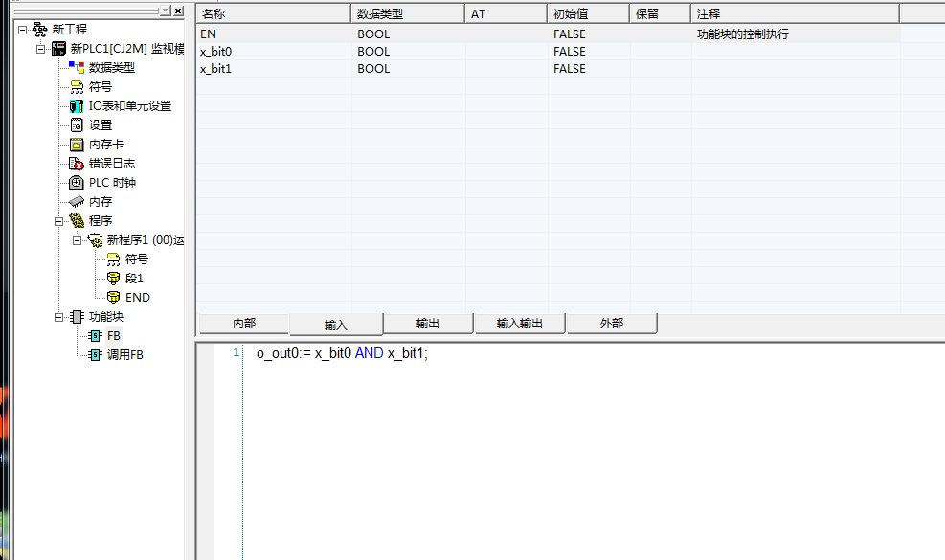Image resolution: width=945 pixels, height=560 pixels.
Task: Open the 输入输出 variables tab
Action: (519, 324)
